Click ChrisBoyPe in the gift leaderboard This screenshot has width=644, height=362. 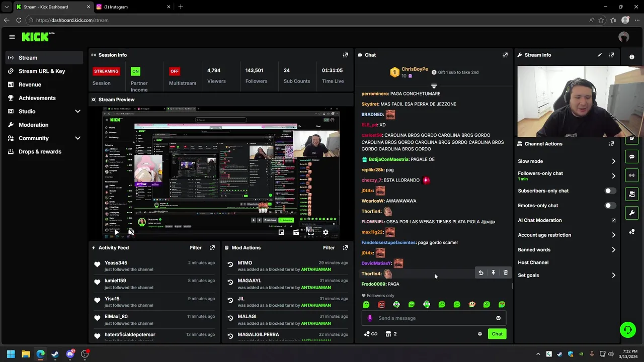coord(415,69)
